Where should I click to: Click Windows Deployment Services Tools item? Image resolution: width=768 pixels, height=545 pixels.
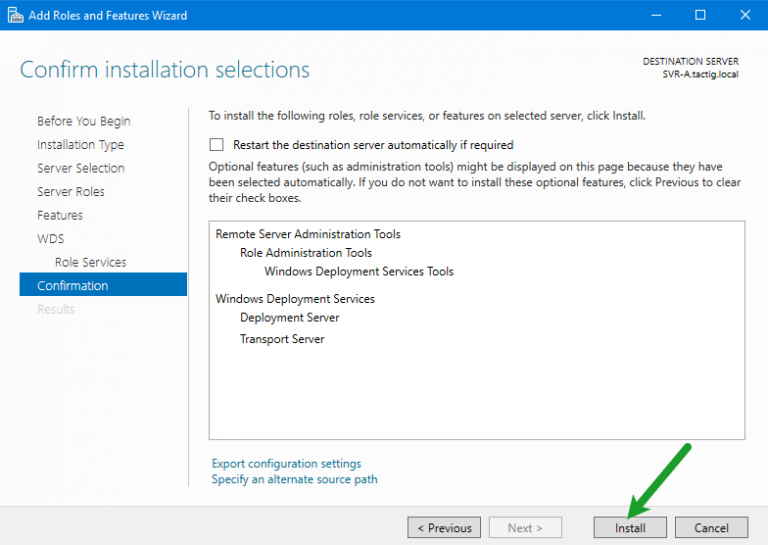click(x=359, y=271)
